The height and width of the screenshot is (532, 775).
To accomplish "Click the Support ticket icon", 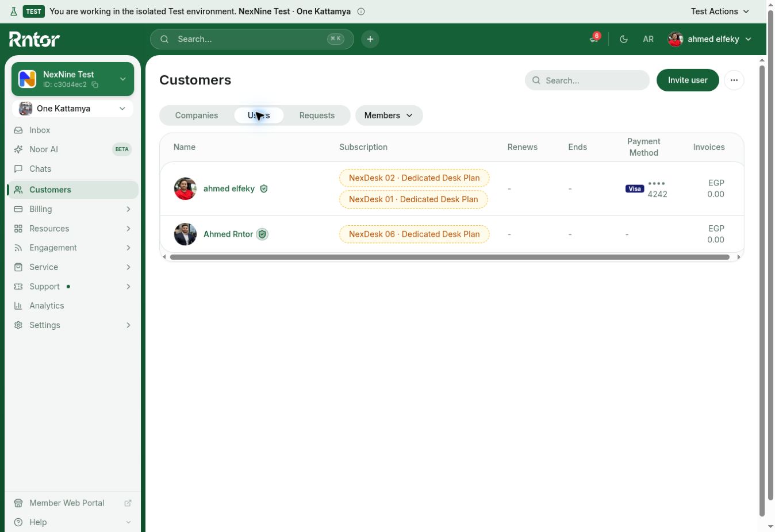I will [x=18, y=287].
